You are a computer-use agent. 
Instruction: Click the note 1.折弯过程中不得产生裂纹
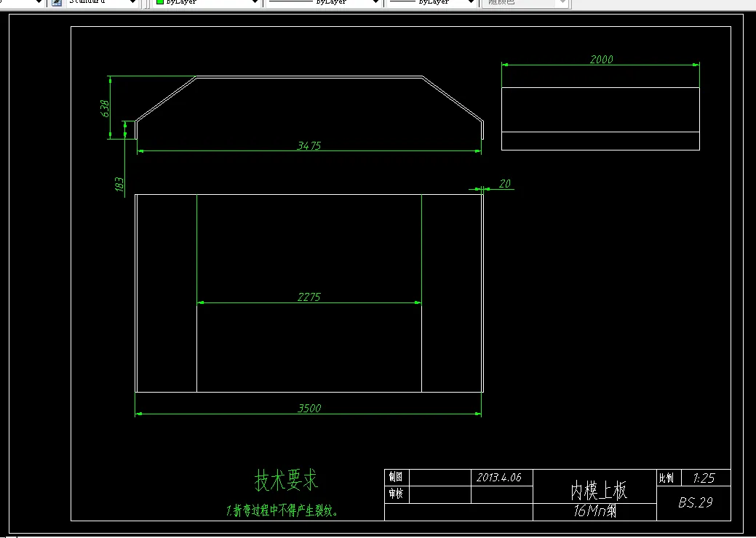tap(282, 510)
